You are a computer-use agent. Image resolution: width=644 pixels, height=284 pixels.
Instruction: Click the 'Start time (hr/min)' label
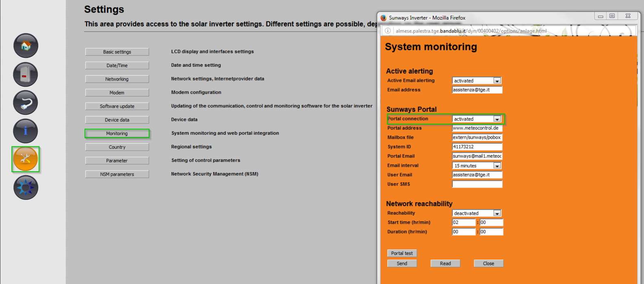click(409, 223)
